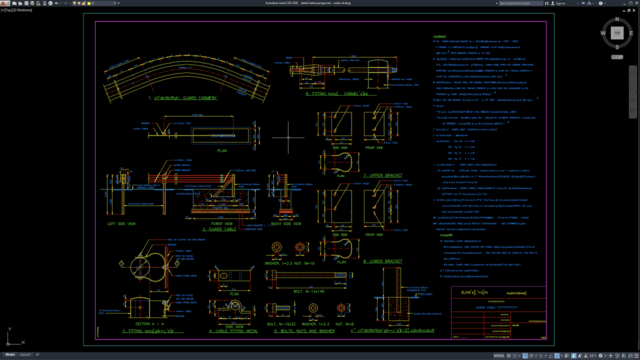The image size is (640, 360).
Task: Click the Plot printer icon
Action: 51,3
